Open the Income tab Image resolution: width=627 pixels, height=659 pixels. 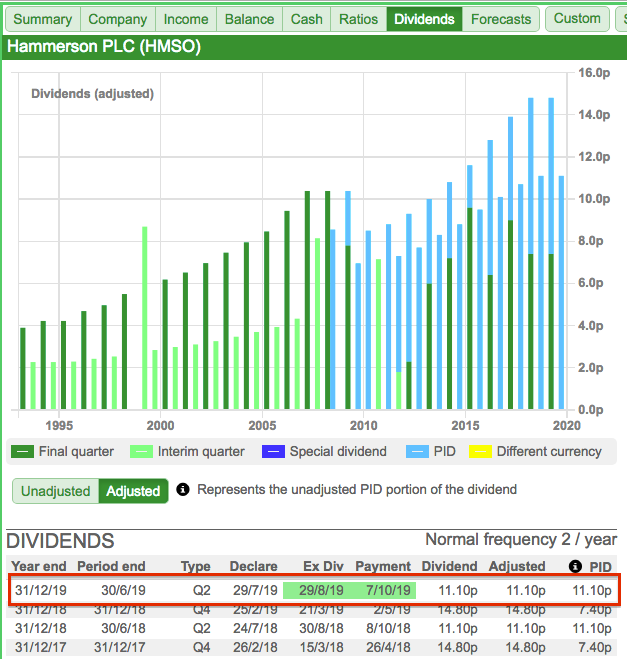tap(186, 19)
